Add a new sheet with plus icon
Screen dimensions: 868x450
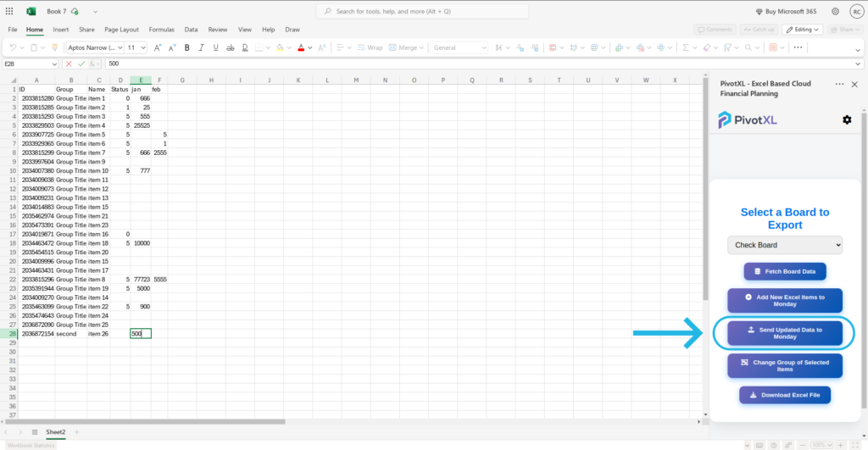point(77,431)
